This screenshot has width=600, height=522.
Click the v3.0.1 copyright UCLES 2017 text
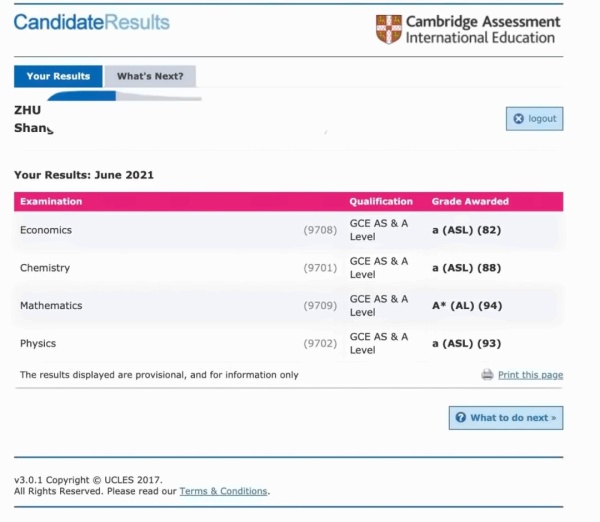click(x=88, y=480)
